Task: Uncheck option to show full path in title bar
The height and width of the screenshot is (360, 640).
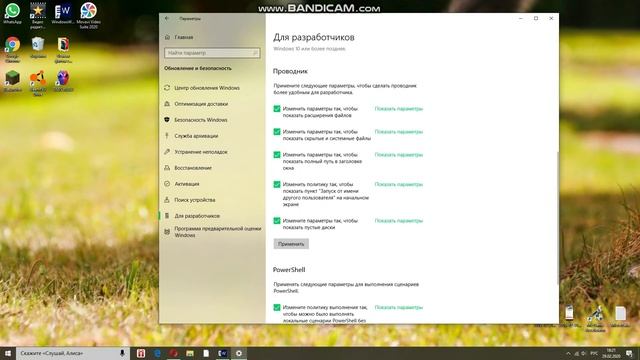Action: [277, 155]
